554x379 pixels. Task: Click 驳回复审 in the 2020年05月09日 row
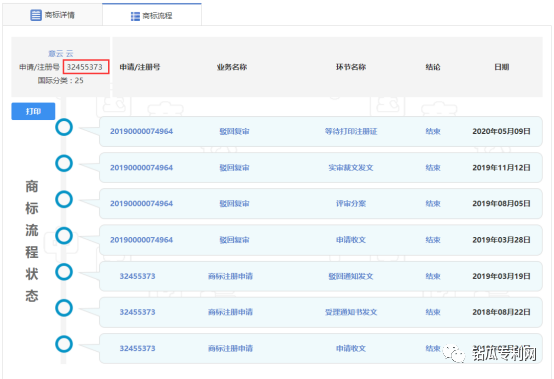click(234, 131)
